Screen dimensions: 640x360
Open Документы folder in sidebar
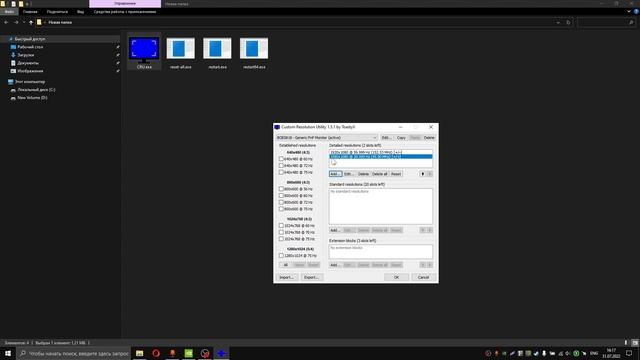tap(28, 63)
